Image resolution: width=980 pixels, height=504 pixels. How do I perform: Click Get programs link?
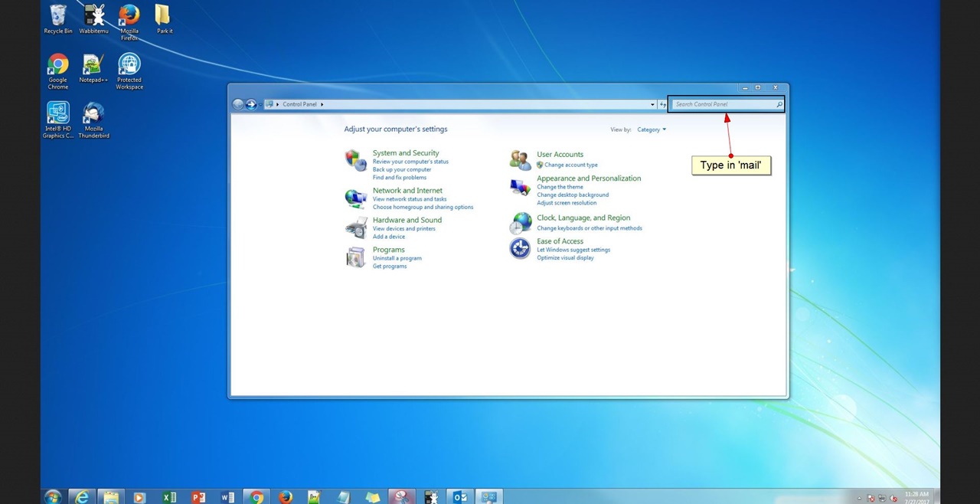click(390, 267)
